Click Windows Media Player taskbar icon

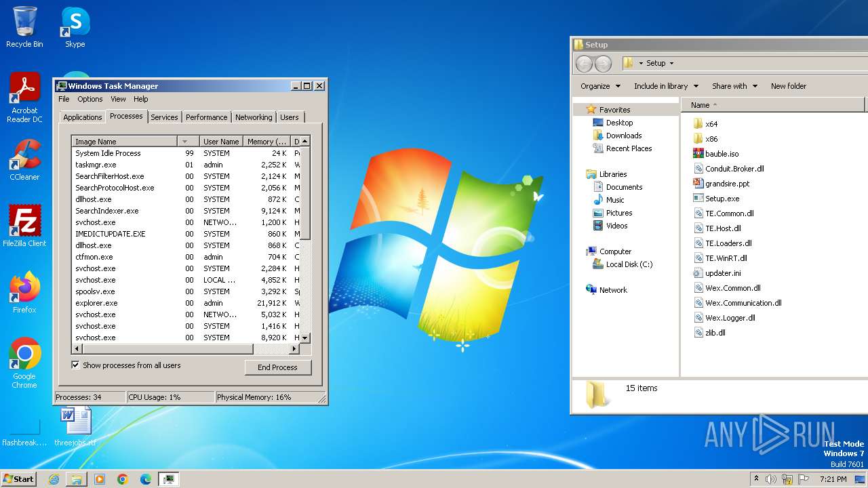(100, 479)
